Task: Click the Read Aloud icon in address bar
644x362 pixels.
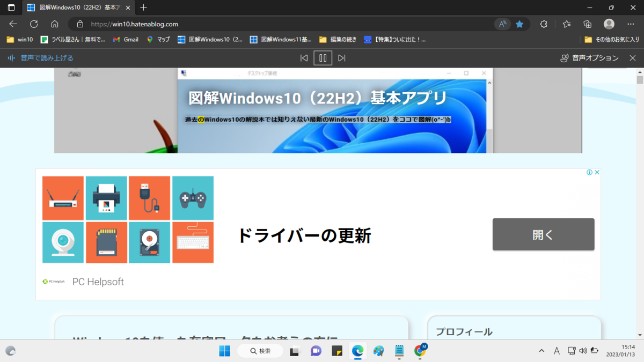Action: pos(502,24)
